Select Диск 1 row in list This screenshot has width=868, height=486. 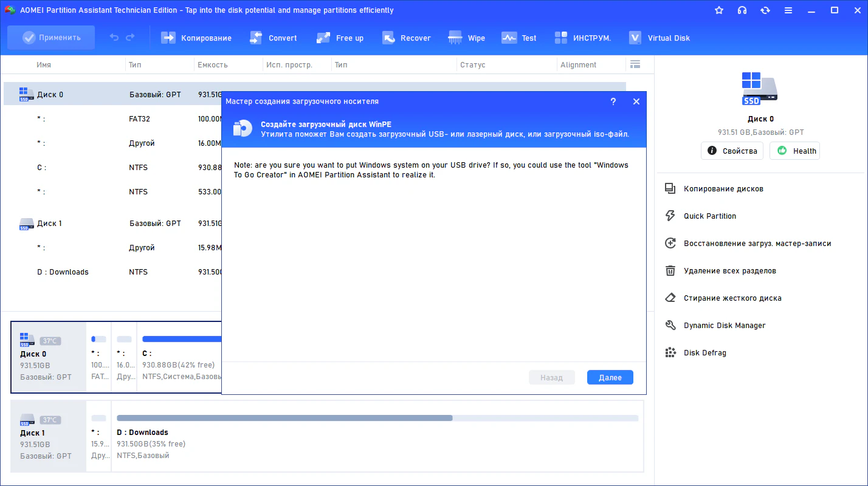click(x=49, y=224)
